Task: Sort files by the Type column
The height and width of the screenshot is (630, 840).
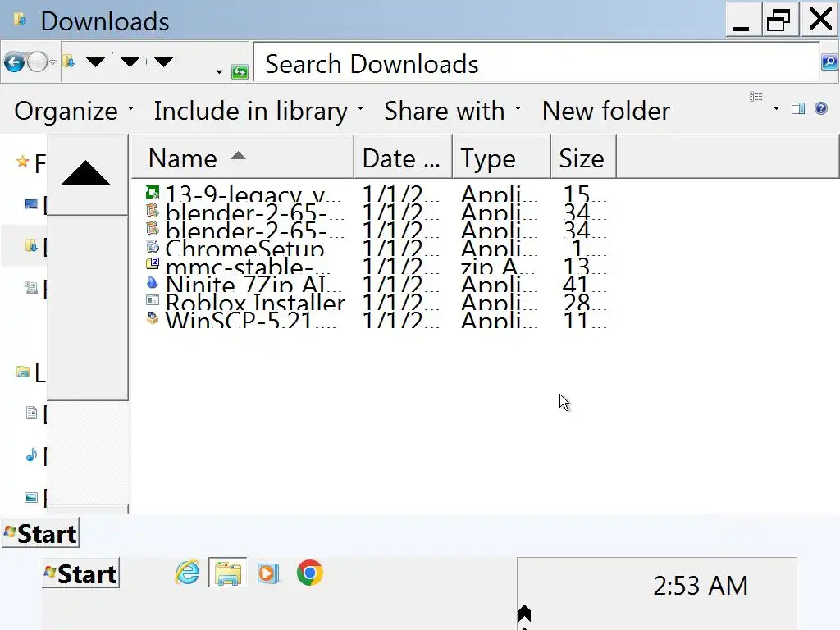Action: tap(501, 157)
